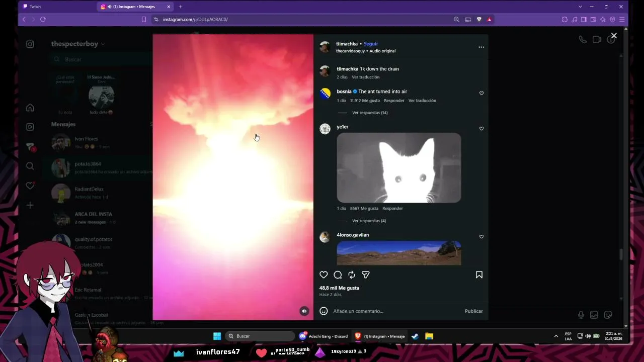Open the Windows Start menu

pos(217,336)
